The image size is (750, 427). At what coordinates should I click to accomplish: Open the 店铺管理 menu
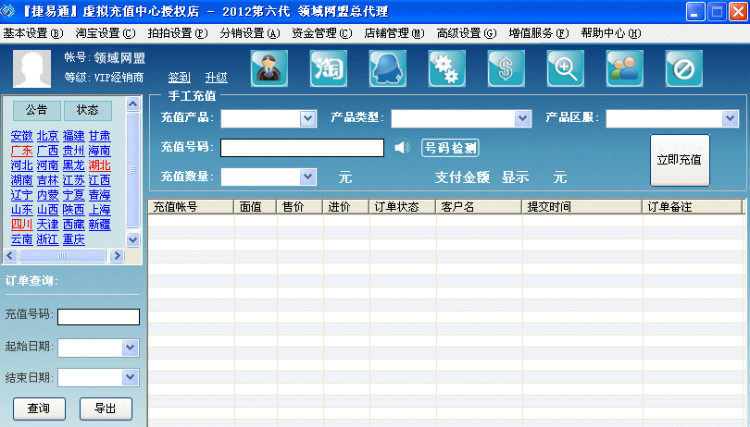(394, 33)
